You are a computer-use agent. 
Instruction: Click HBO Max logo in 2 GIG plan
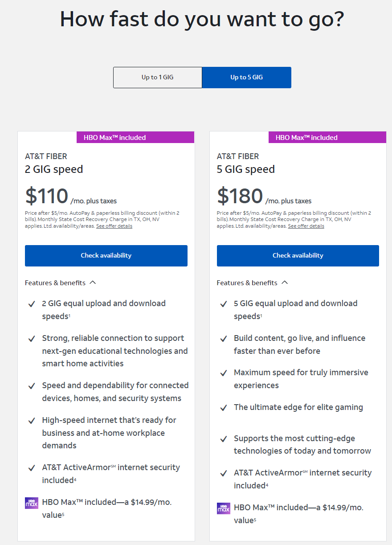tap(32, 503)
